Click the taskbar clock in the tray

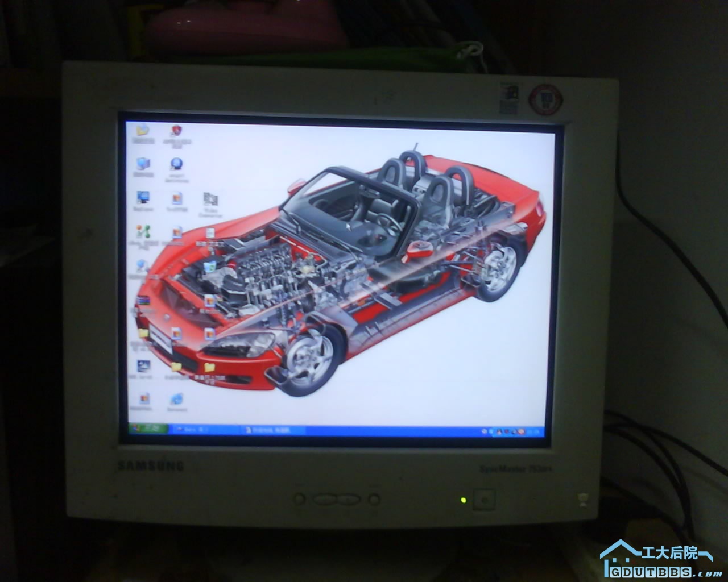[531, 433]
